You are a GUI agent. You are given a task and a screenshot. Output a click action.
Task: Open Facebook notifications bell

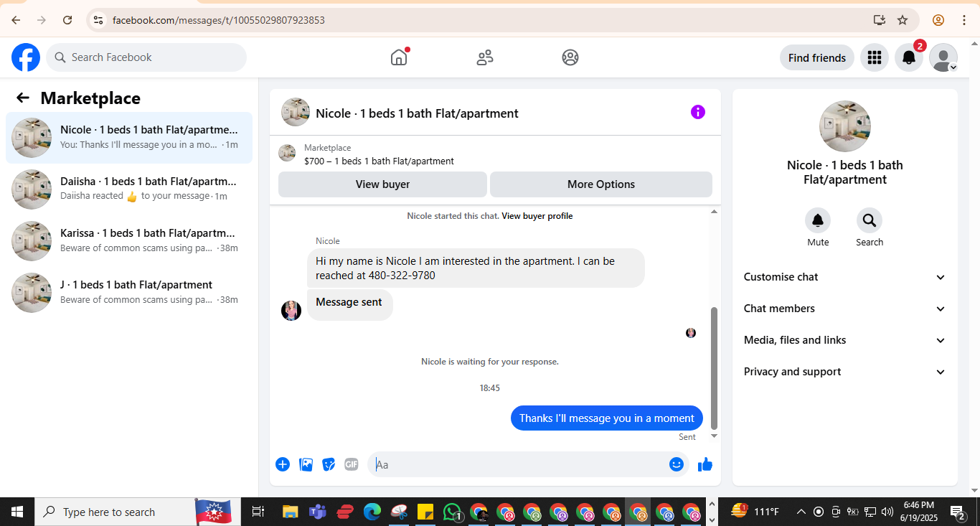[909, 57]
